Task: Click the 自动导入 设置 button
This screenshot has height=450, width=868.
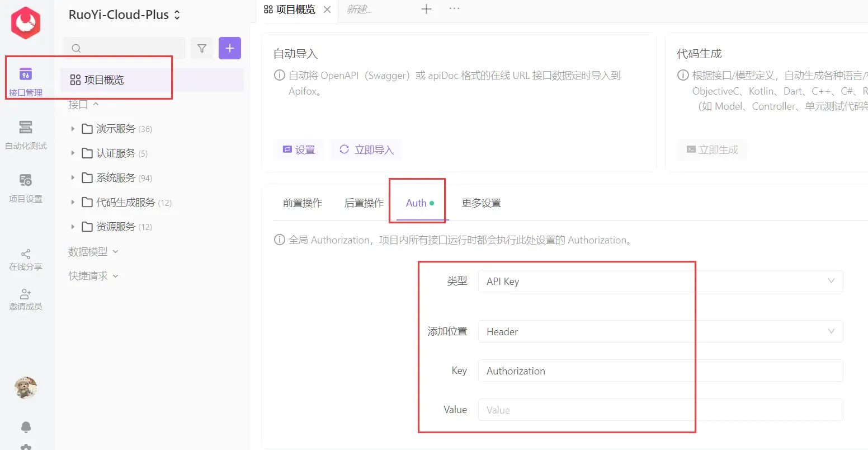Action: pyautogui.click(x=299, y=150)
